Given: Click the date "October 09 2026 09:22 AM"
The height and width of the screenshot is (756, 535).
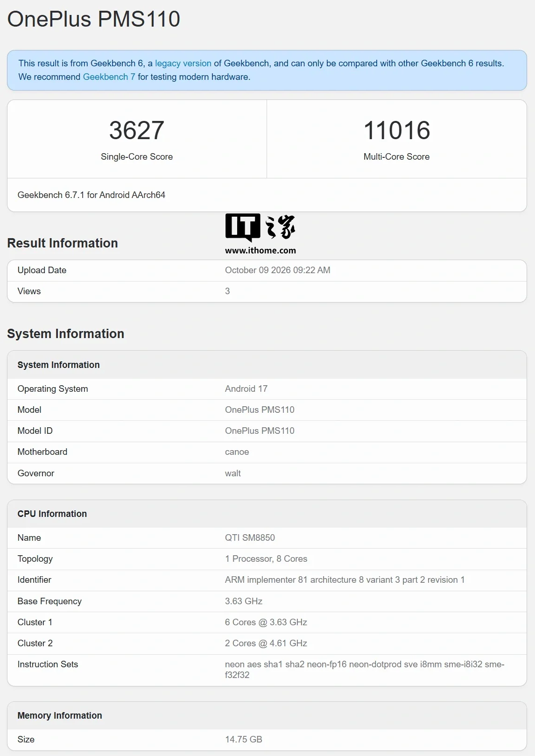Looking at the screenshot, I should (x=278, y=270).
